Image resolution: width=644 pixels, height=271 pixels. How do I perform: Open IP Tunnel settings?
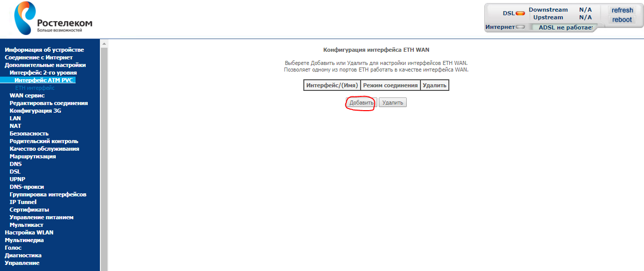[23, 202]
